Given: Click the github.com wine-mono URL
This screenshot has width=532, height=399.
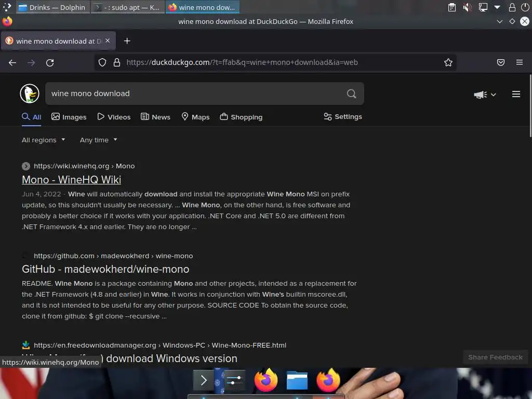Looking at the screenshot, I should pyautogui.click(x=113, y=256).
